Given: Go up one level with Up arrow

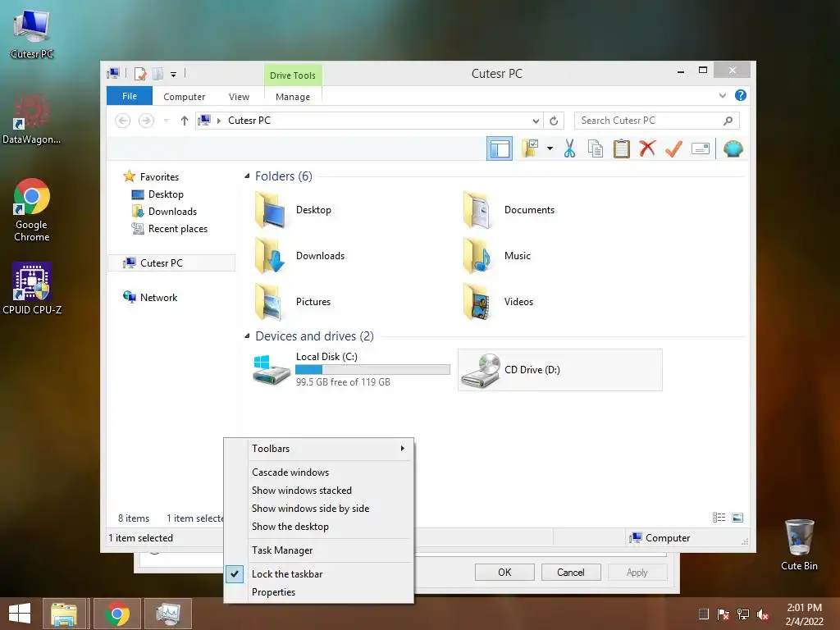Looking at the screenshot, I should [185, 121].
